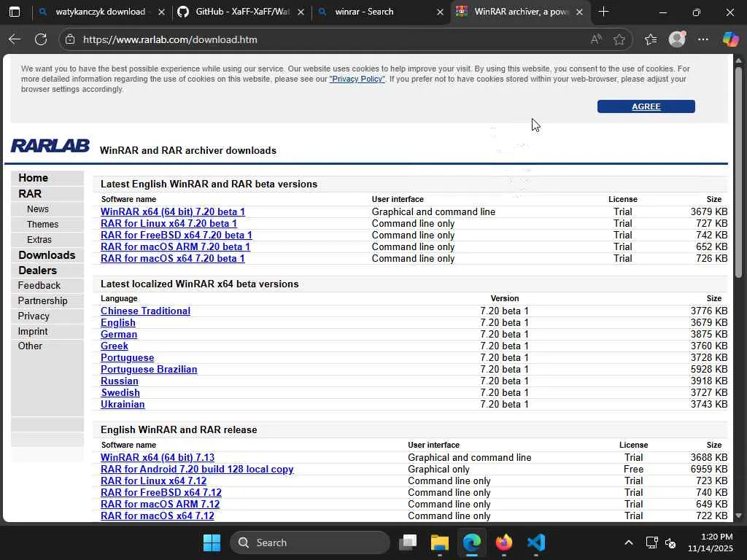Close the watykanczyk download tab
The height and width of the screenshot is (560, 747).
click(x=161, y=12)
